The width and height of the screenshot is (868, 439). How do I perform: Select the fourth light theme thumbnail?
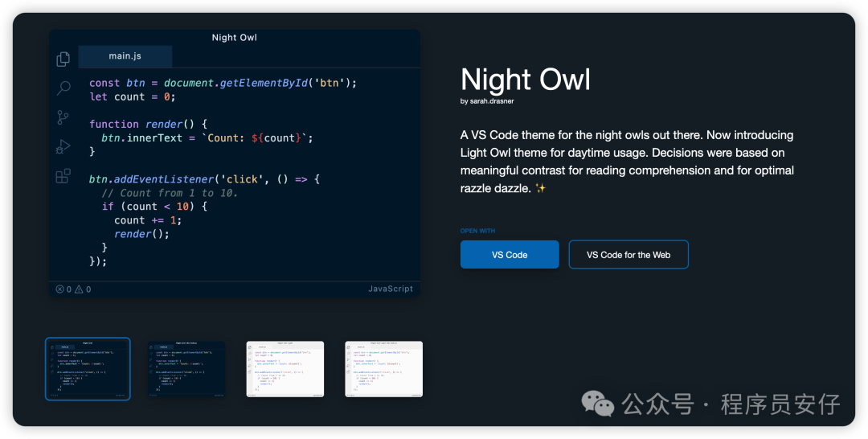[x=383, y=369]
